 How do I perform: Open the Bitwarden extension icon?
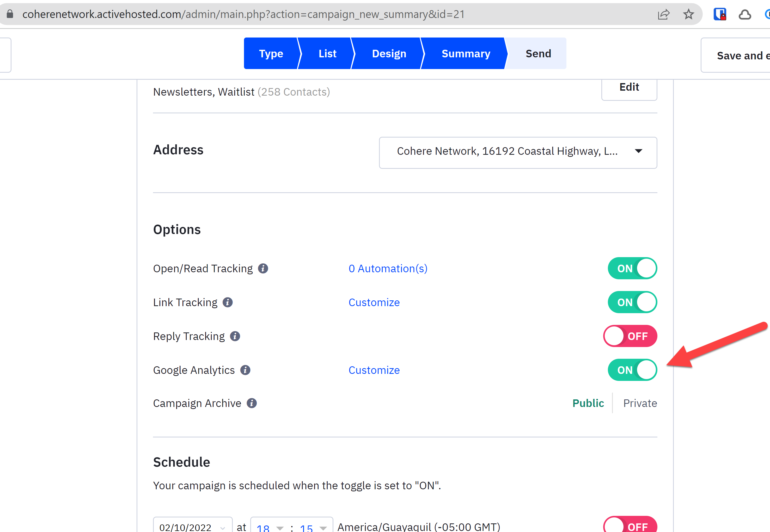pyautogui.click(x=720, y=14)
